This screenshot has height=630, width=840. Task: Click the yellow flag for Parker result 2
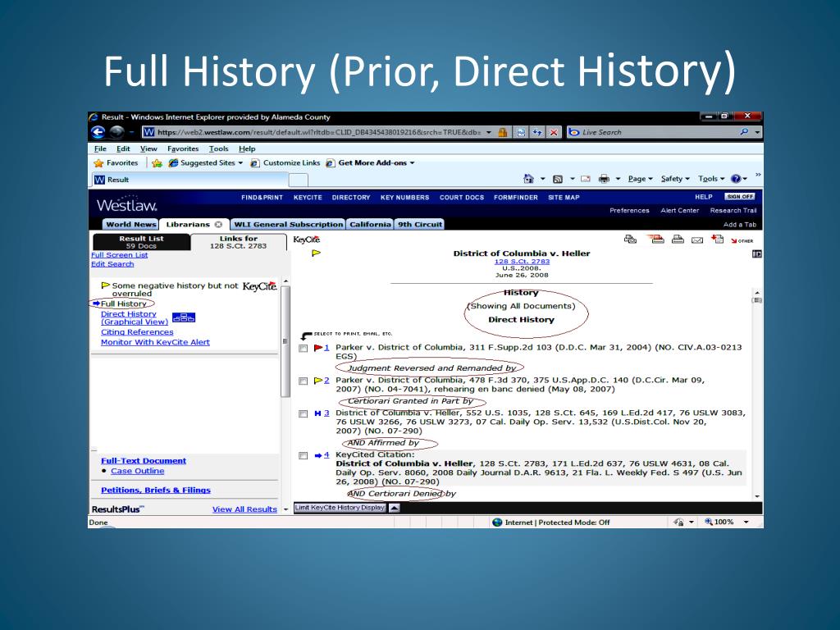pyautogui.click(x=317, y=381)
